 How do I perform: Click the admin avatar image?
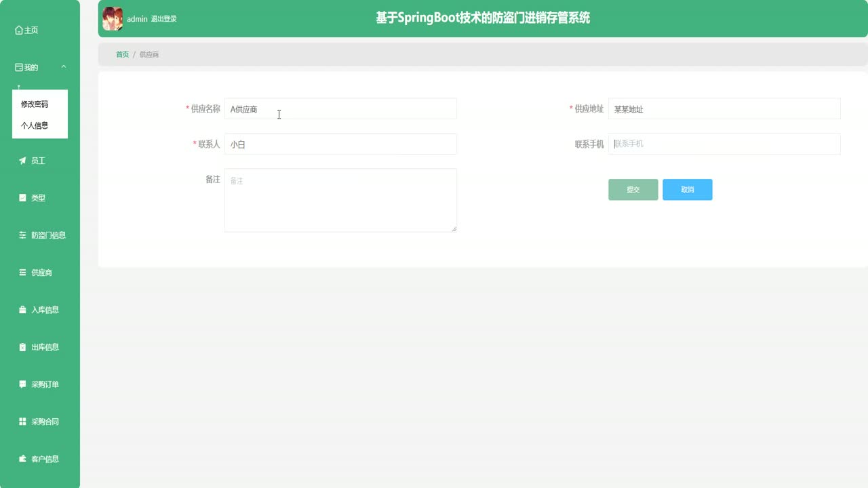[x=113, y=19]
